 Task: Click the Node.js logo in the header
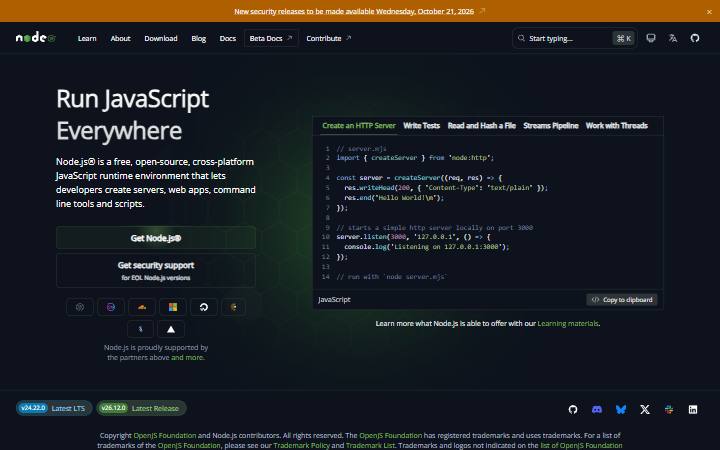(36, 38)
